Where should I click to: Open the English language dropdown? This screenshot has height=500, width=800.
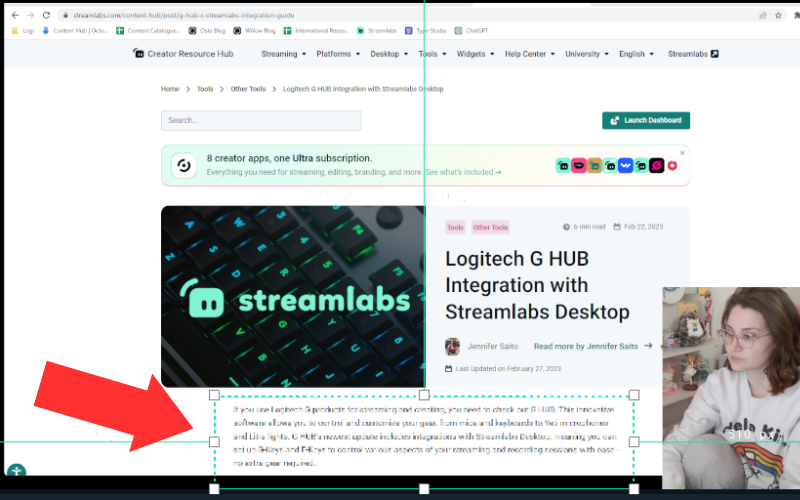point(636,54)
